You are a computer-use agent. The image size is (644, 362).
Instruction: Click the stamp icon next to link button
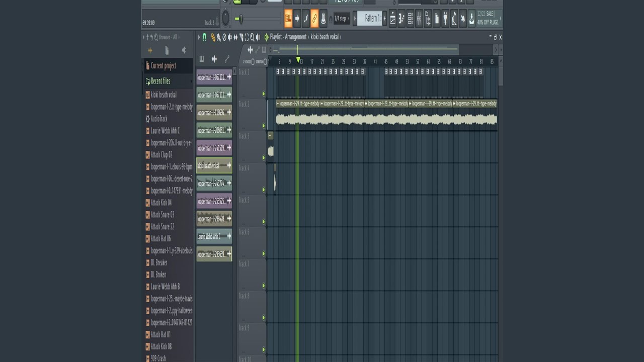click(x=323, y=19)
